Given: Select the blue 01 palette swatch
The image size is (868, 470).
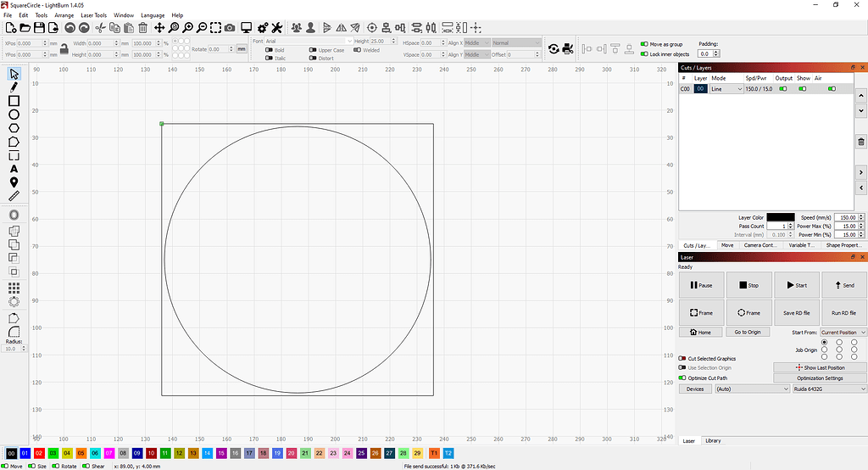Looking at the screenshot, I should tap(25, 453).
